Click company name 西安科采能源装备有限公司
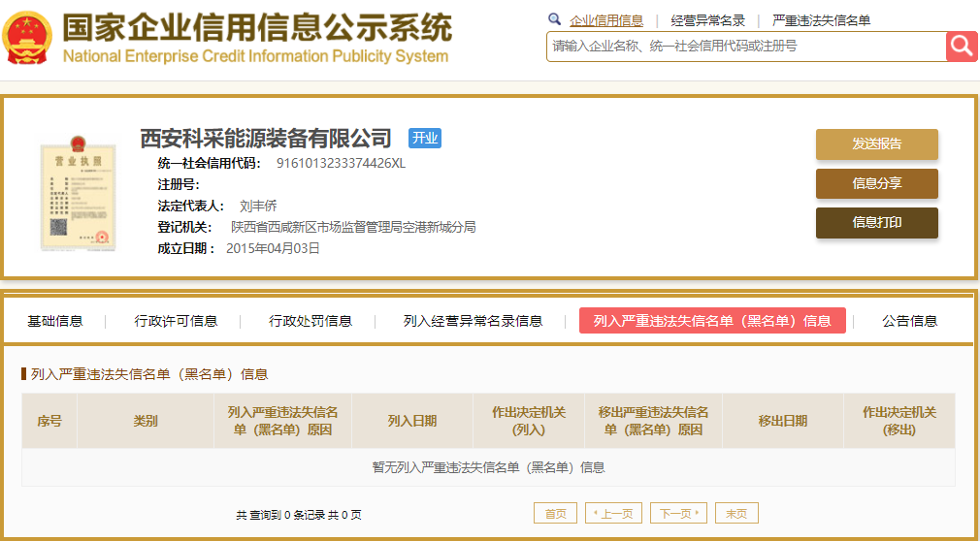 point(266,138)
